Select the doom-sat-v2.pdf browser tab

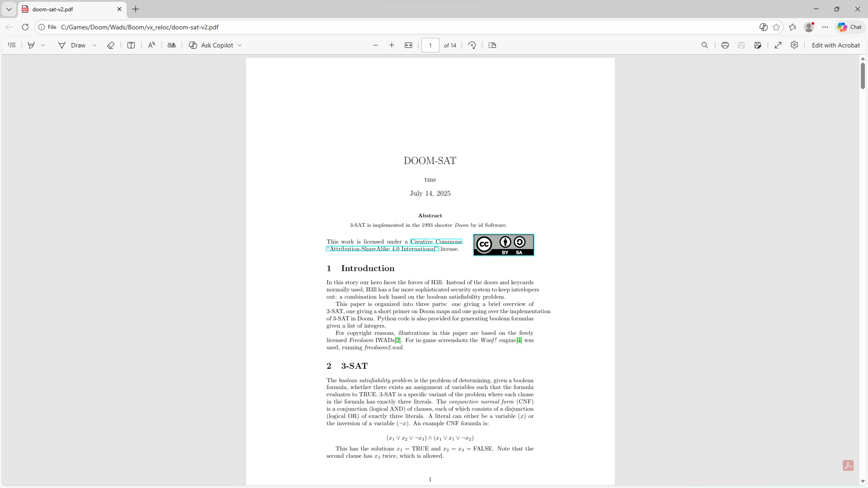click(x=68, y=9)
